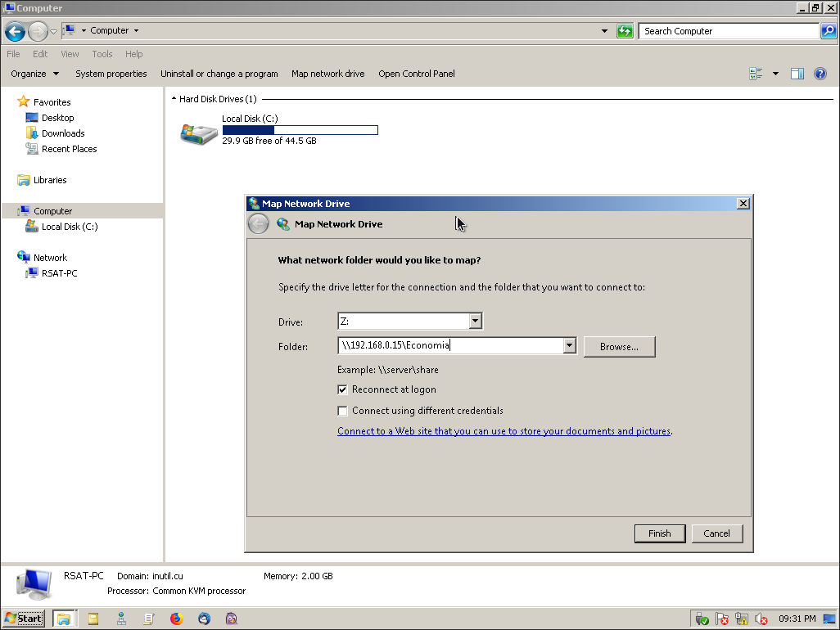Click the Back arrow in Explorer

coord(15,31)
